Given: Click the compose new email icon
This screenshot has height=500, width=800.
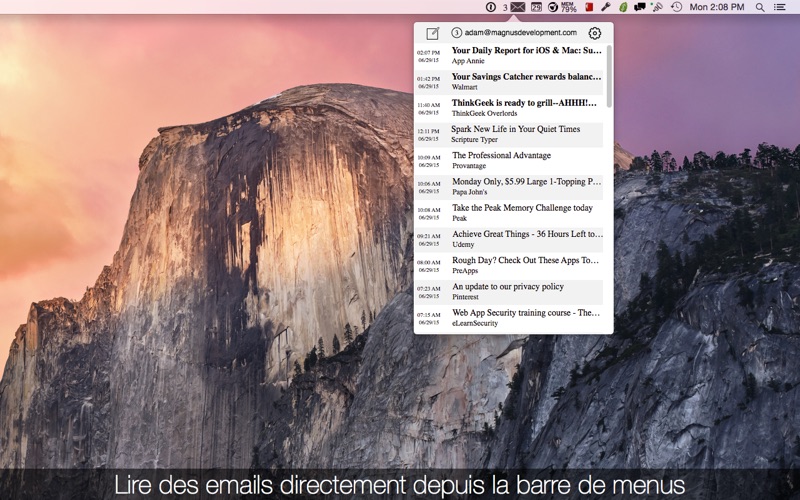Looking at the screenshot, I should pyautogui.click(x=433, y=33).
